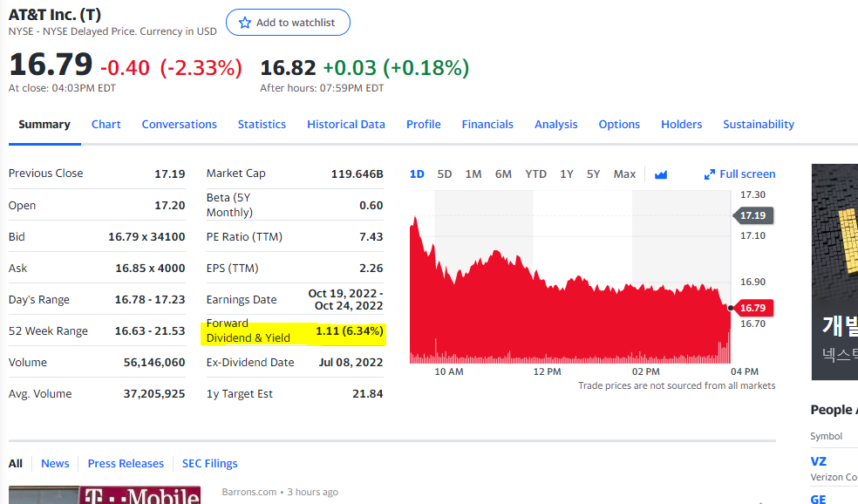Click the Previous Close value 17.19
This screenshot has height=504, width=858.
tap(170, 174)
